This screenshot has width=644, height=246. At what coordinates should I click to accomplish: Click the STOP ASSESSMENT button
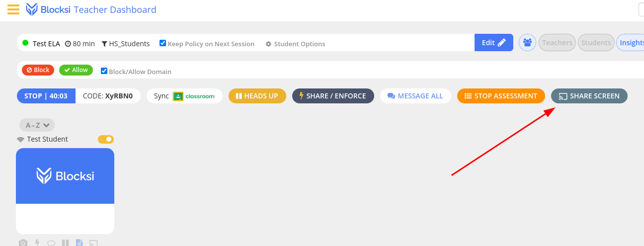501,96
